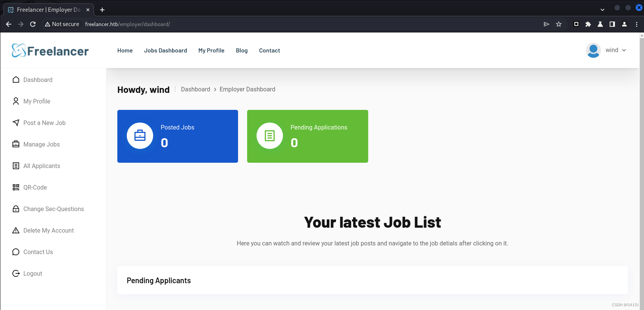This screenshot has height=310, width=644.
Task: Click the Employer Dashboard breadcrumb
Action: click(x=247, y=89)
